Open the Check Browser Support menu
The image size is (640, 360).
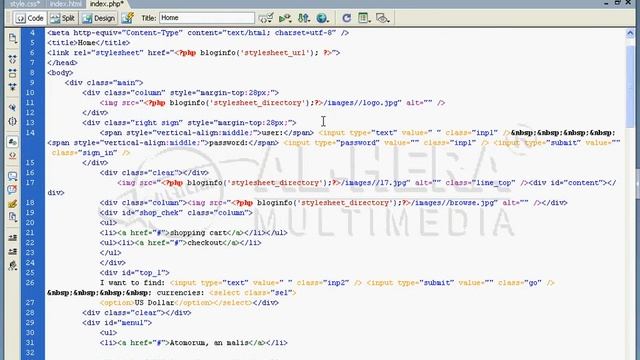[x=266, y=18]
